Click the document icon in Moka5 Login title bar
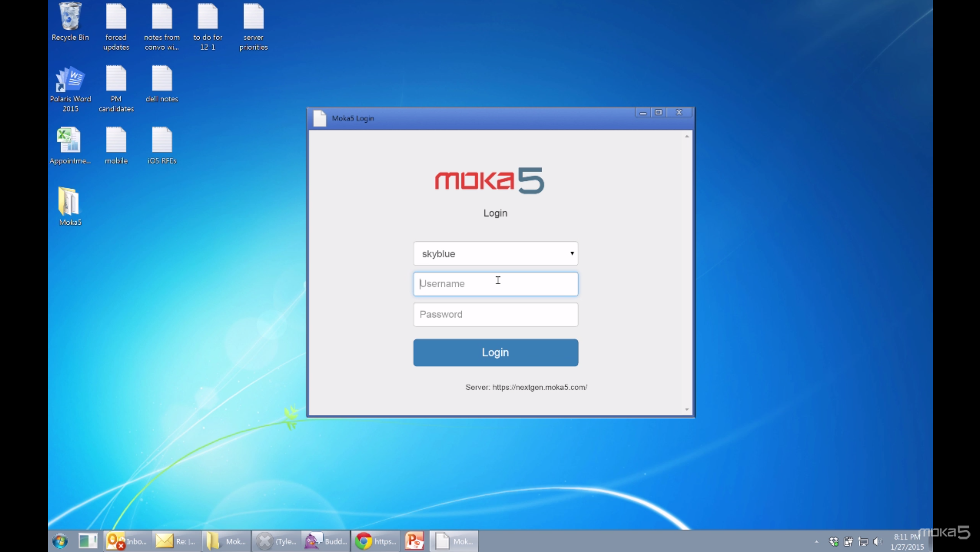 click(320, 118)
